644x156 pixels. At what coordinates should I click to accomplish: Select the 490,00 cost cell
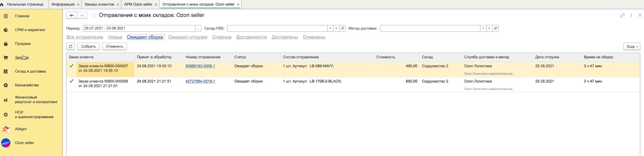click(x=396, y=69)
